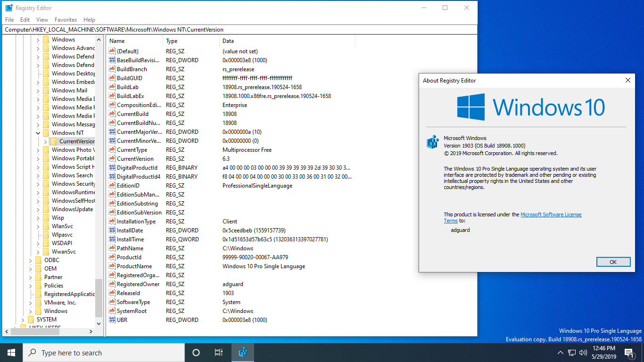Click Registry Editor taskbar icon
Screen dimensions: 644x362
tap(243, 353)
